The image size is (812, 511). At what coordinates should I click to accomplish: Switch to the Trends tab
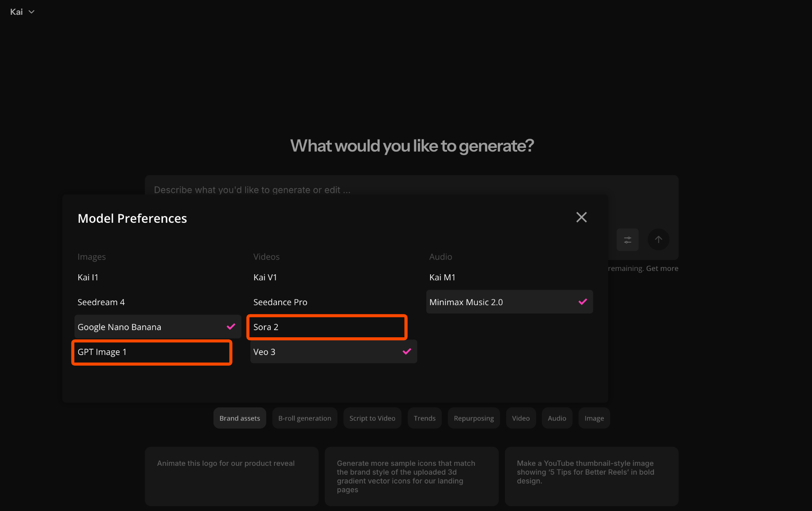click(424, 418)
